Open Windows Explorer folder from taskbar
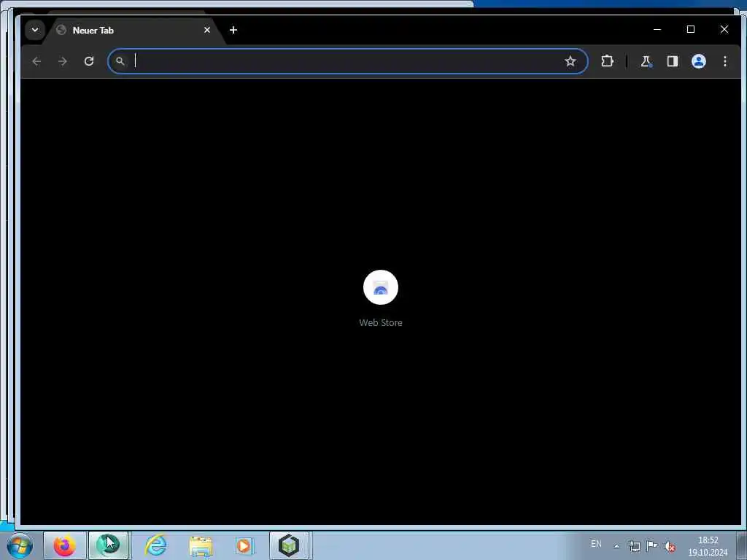This screenshot has height=560, width=747. pos(201,545)
